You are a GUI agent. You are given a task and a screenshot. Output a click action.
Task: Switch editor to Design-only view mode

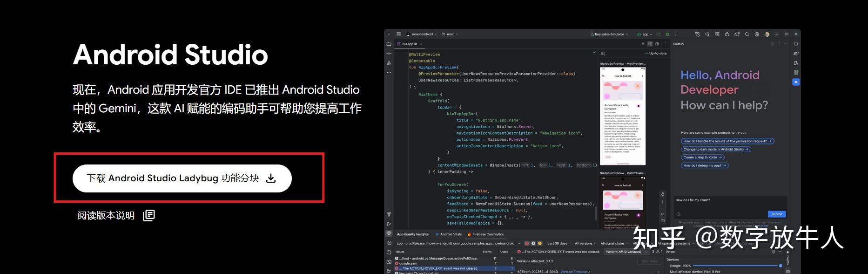[x=657, y=44]
